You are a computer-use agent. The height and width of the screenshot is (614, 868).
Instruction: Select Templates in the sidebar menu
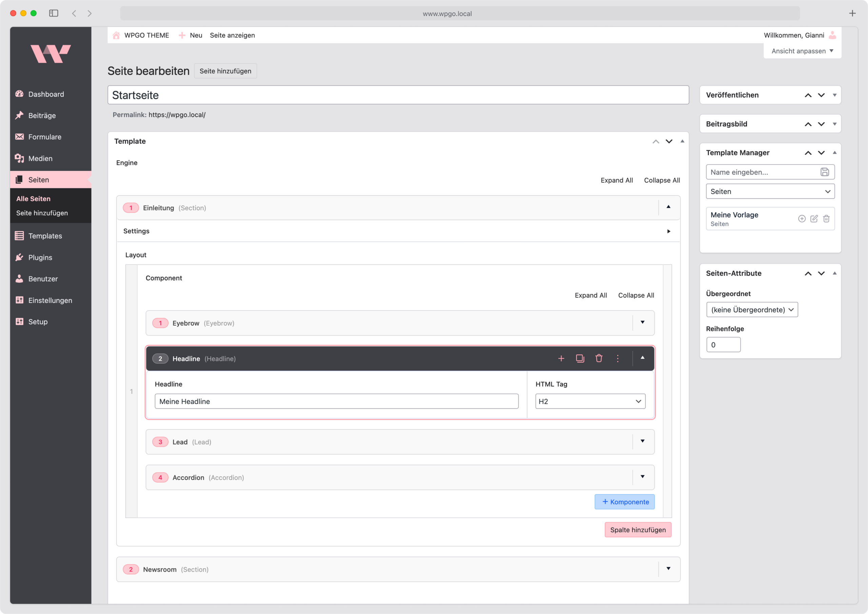(45, 236)
